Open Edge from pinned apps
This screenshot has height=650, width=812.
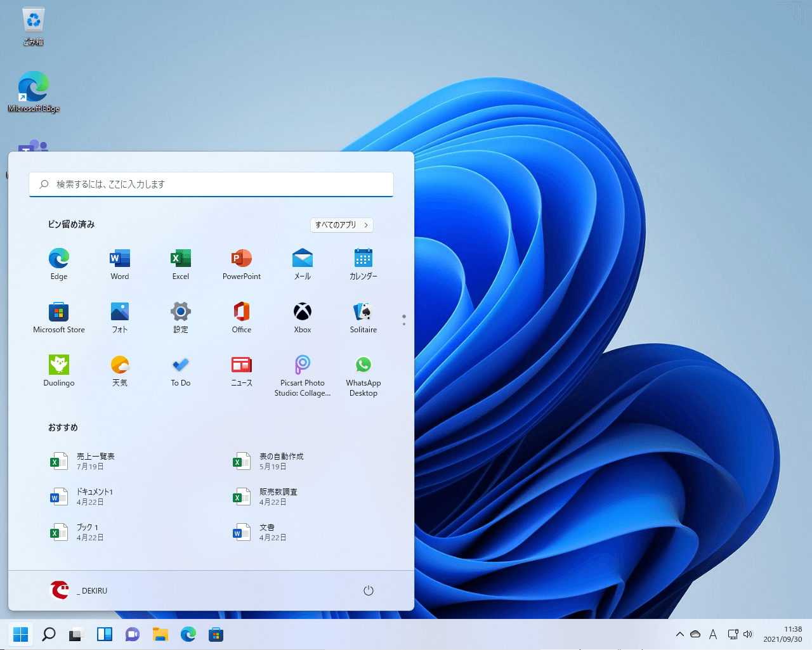point(59,264)
